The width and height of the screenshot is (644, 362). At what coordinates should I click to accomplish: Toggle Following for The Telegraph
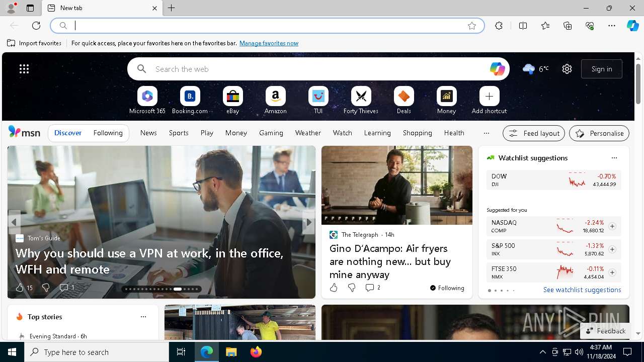point(447,288)
